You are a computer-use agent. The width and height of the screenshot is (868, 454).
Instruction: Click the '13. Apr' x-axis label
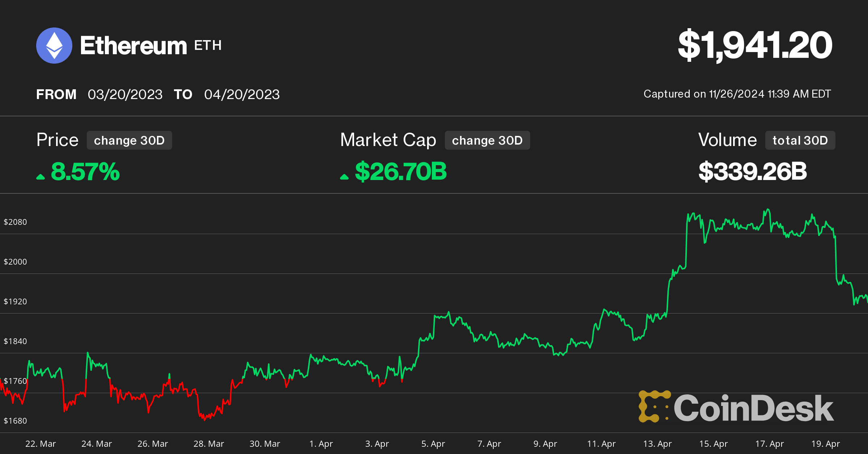[x=657, y=444]
